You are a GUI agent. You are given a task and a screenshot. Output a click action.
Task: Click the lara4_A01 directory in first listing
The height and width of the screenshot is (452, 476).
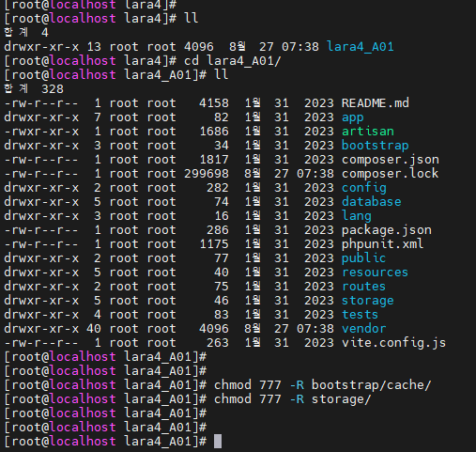[361, 47]
